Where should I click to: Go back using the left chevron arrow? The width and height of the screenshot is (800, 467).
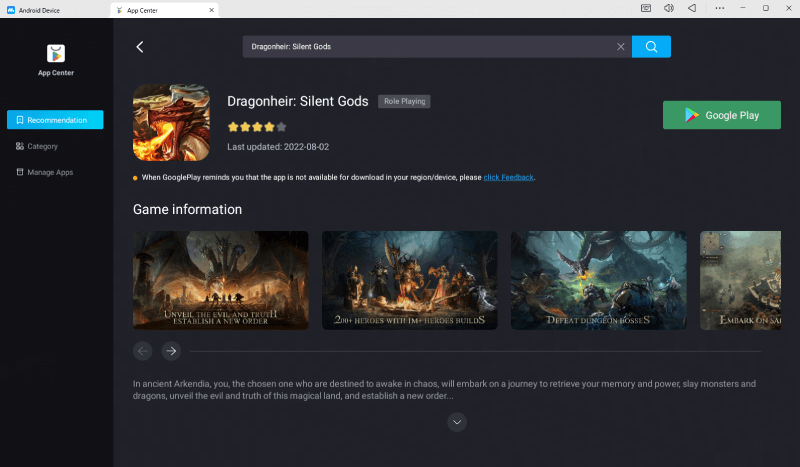[x=140, y=47]
